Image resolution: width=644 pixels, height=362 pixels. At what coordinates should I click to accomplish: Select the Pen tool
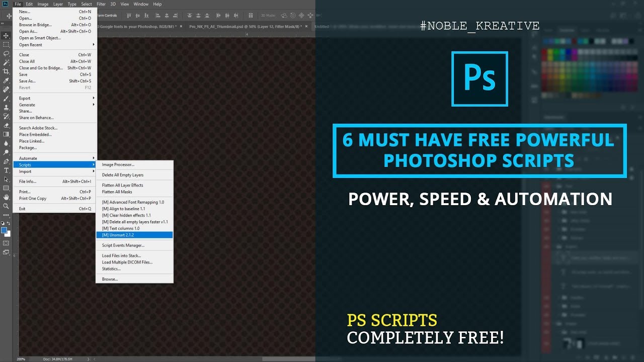[x=6, y=161]
